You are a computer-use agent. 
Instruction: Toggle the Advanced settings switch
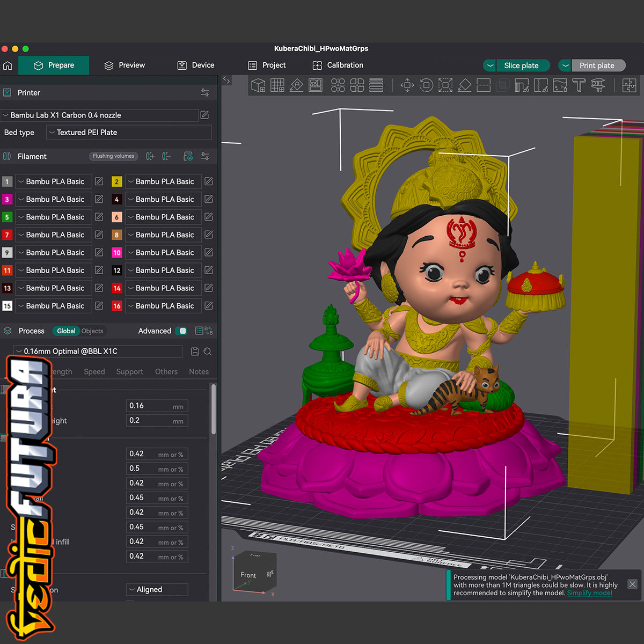click(x=182, y=331)
